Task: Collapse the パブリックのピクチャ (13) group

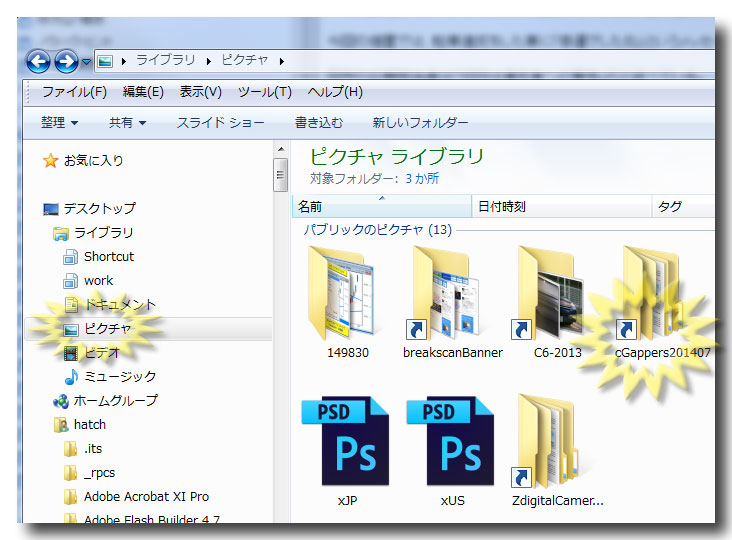Action: tap(378, 230)
